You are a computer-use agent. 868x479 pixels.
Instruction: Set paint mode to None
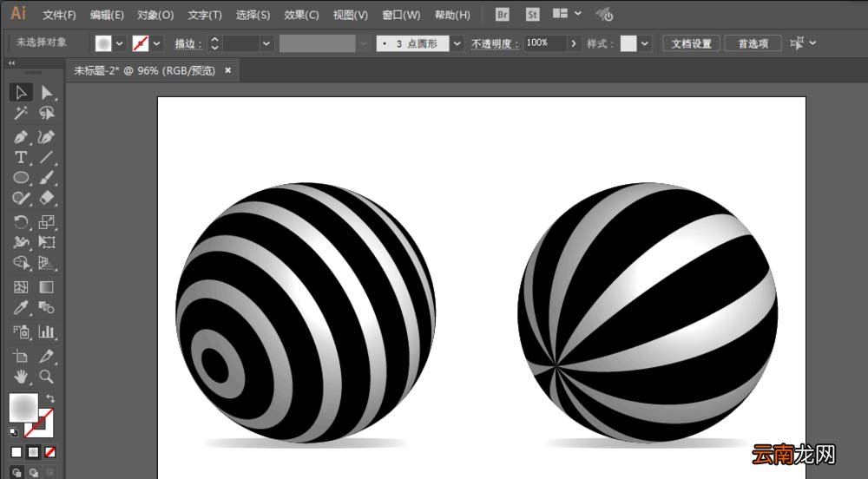[x=49, y=452]
